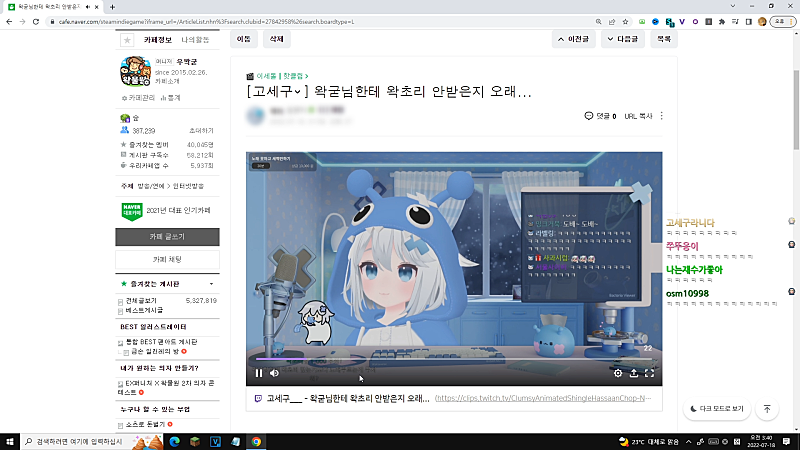Toggle the Chrome side panel icon

click(748, 22)
